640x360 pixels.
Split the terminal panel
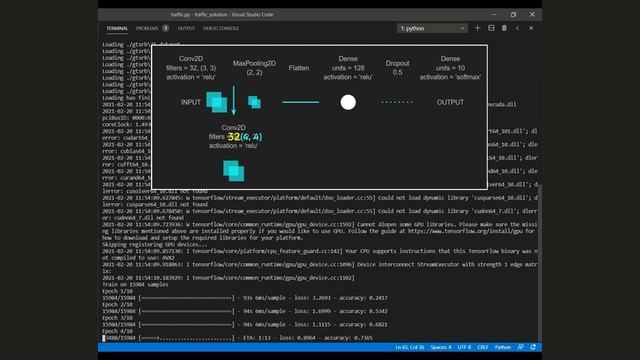[x=491, y=28]
